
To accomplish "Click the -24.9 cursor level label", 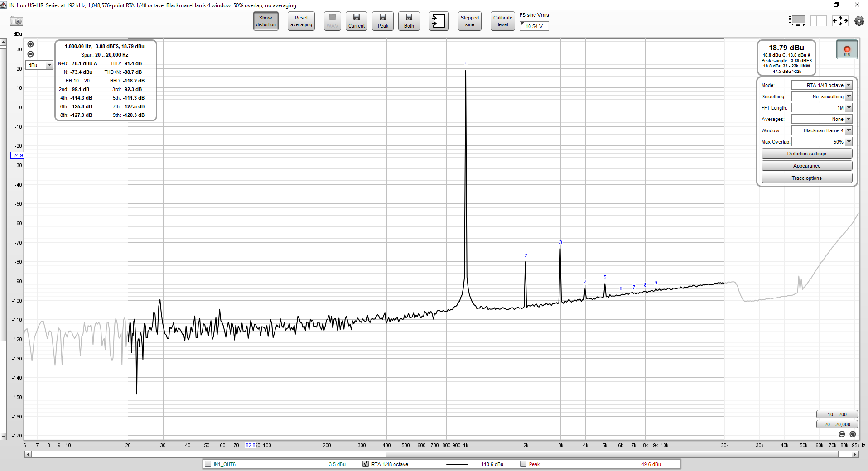I will 17,155.
